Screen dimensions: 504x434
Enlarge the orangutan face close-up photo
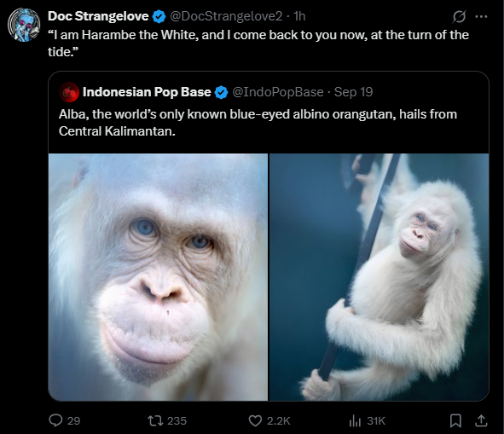point(158,277)
